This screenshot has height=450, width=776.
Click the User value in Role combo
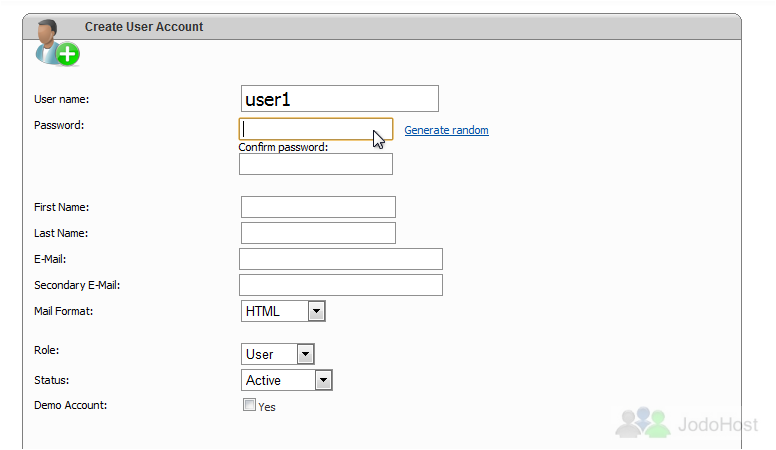259,354
